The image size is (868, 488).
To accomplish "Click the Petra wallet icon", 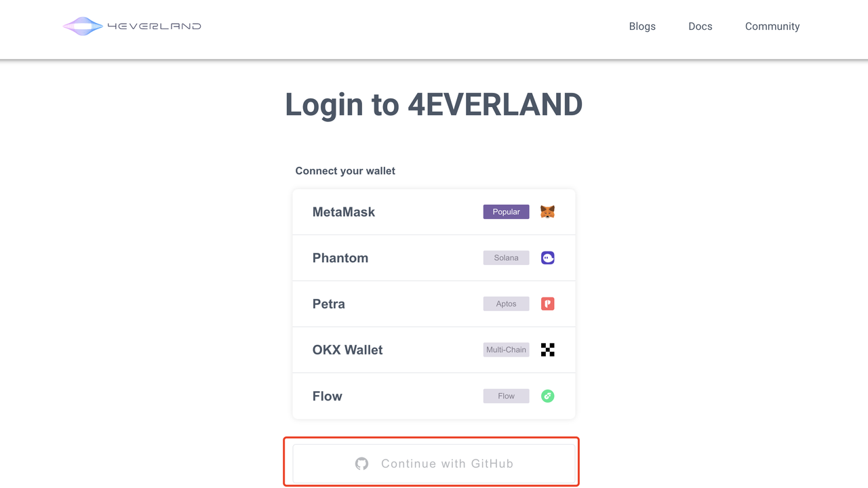I will click(547, 304).
